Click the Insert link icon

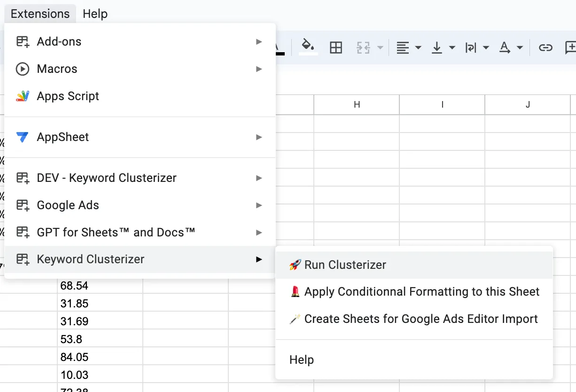545,47
